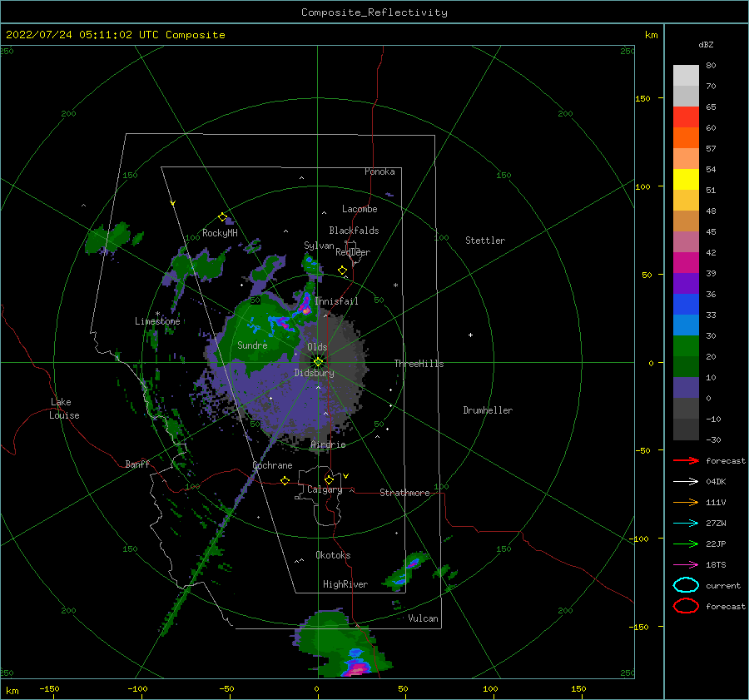Select the Innisfail label

[336, 301]
